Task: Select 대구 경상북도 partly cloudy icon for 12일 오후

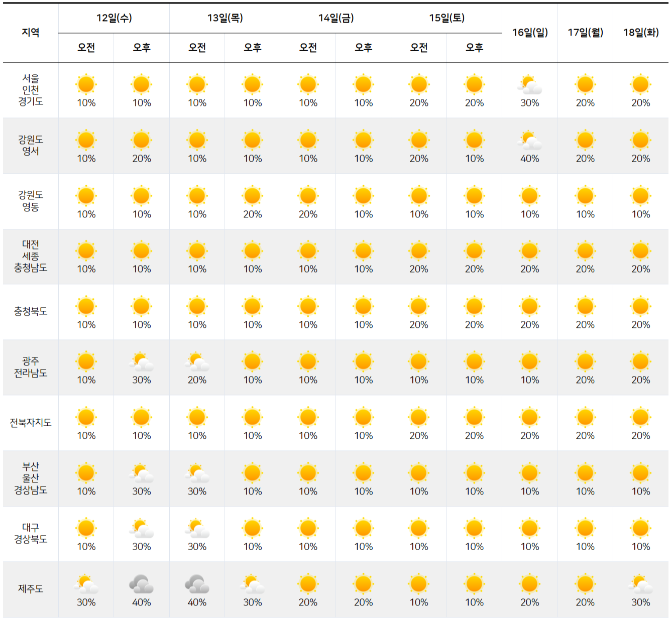Action: (141, 529)
